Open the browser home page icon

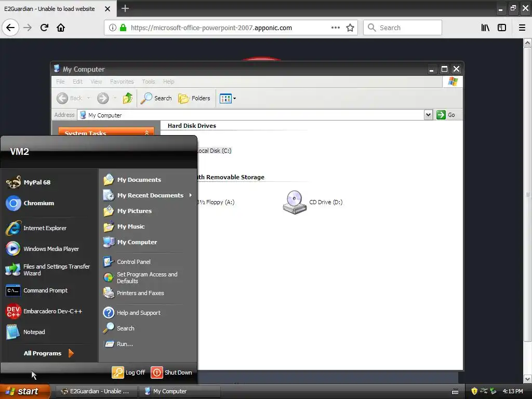61,28
